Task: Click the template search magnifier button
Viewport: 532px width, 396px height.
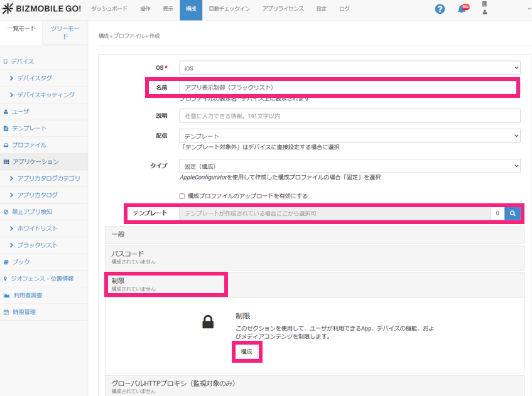Action: point(513,214)
